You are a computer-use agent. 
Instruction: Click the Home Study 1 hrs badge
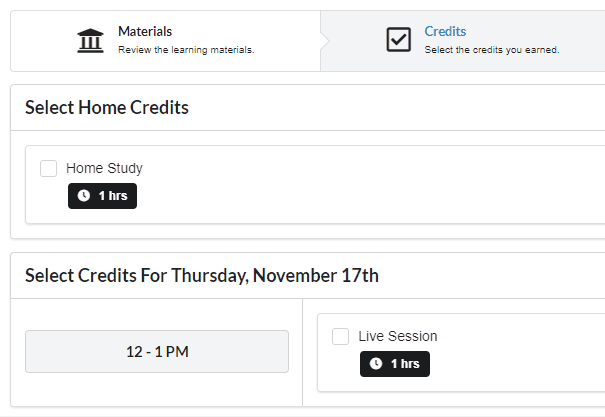102,196
